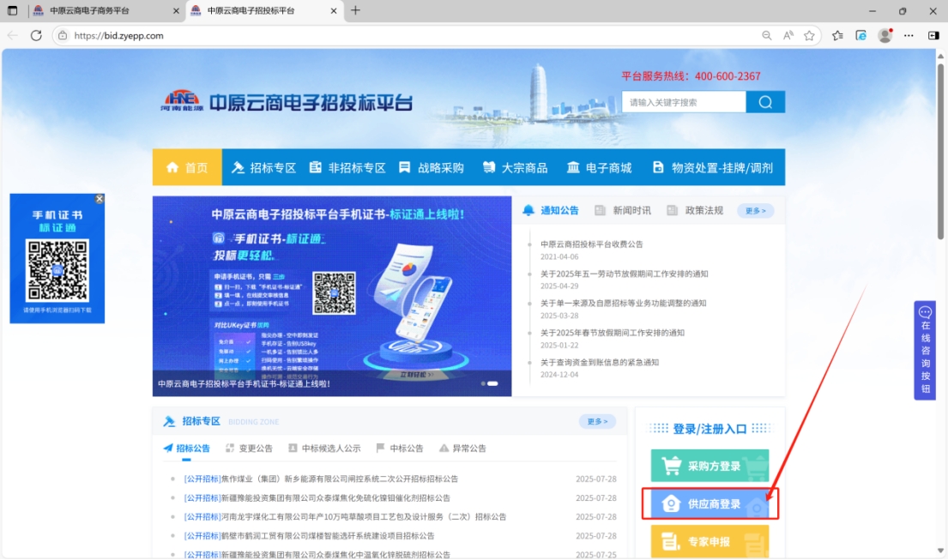948x560 pixels.
Task: Select the 新闻时讯 tab
Action: tap(623, 210)
